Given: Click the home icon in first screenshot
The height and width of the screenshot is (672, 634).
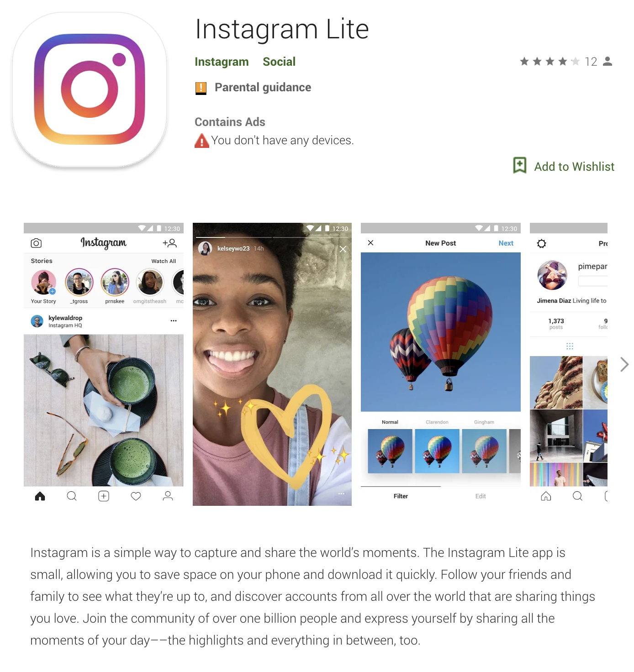Looking at the screenshot, I should pos(40,496).
